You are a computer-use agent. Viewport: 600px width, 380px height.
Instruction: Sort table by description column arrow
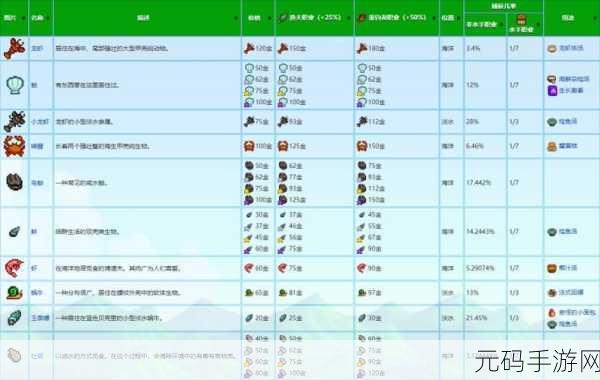(236, 18)
